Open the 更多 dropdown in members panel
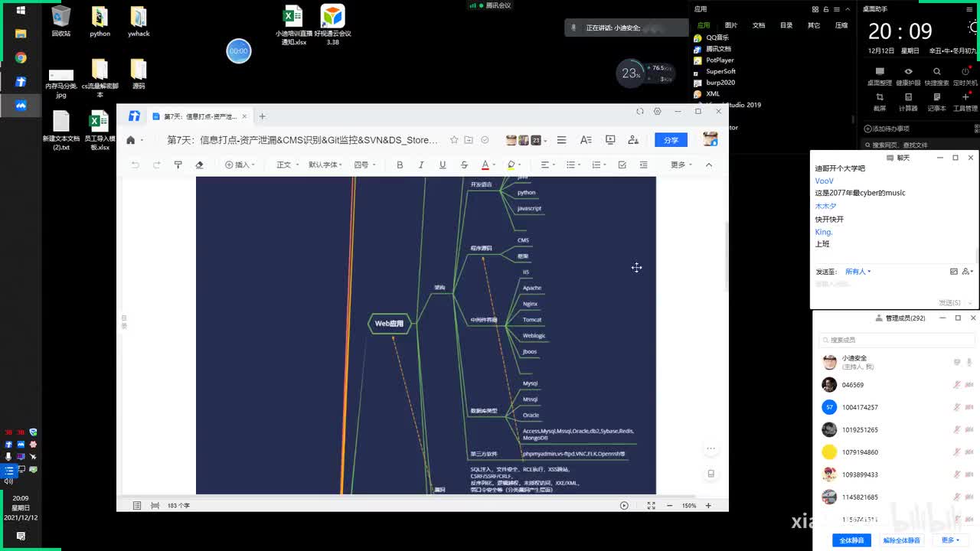The height and width of the screenshot is (551, 980). [950, 540]
